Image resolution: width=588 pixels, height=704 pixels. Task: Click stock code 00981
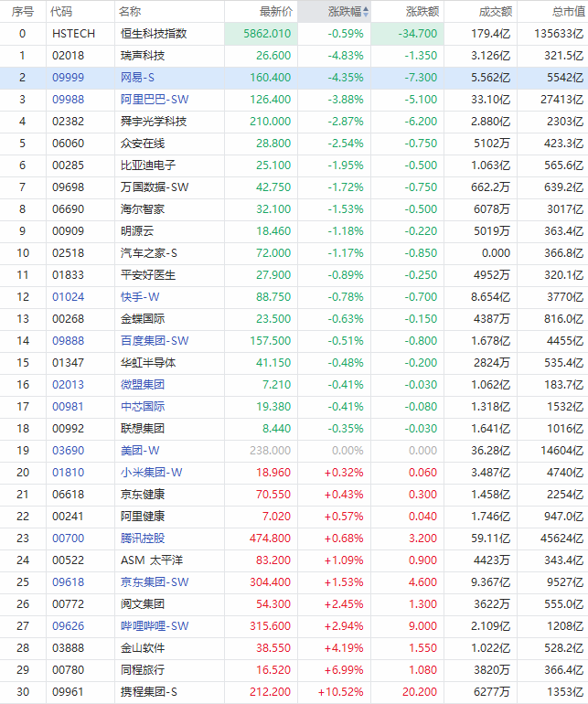pyautogui.click(x=68, y=407)
